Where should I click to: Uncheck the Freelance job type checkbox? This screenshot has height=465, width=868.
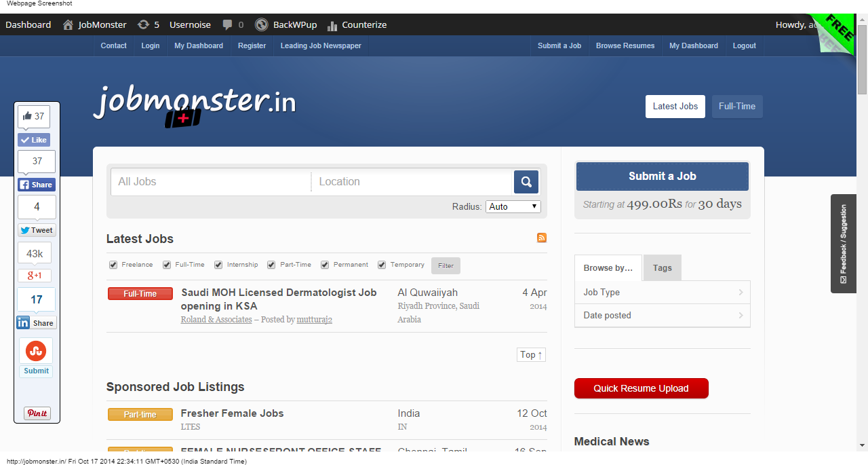tap(113, 265)
